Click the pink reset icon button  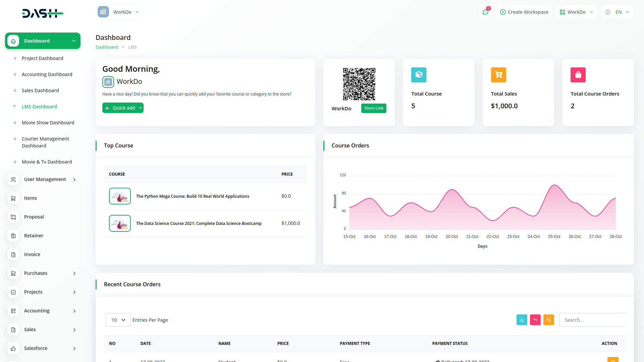[535, 320]
